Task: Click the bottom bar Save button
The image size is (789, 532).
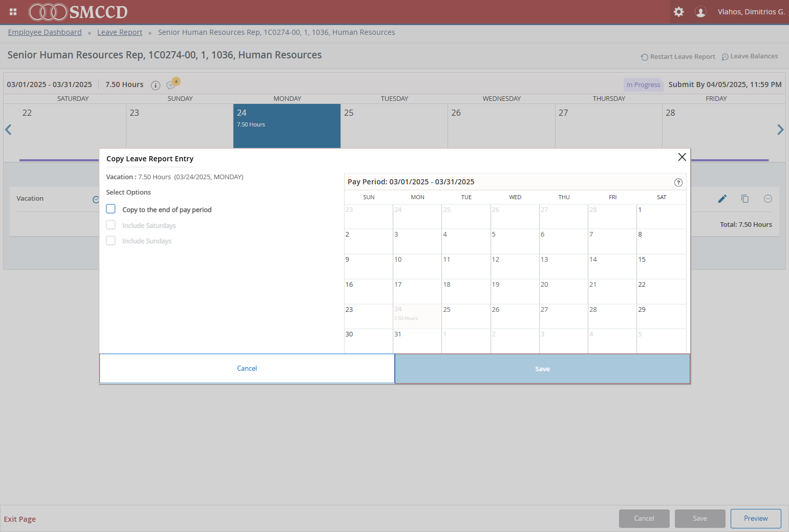Action: [700, 518]
